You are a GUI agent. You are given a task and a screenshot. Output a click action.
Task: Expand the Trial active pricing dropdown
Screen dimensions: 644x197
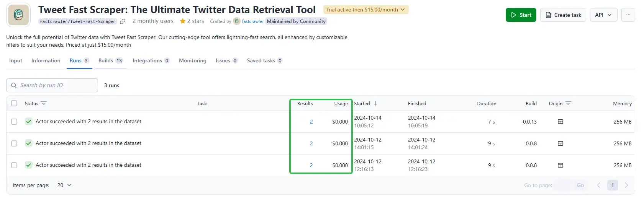(366, 10)
